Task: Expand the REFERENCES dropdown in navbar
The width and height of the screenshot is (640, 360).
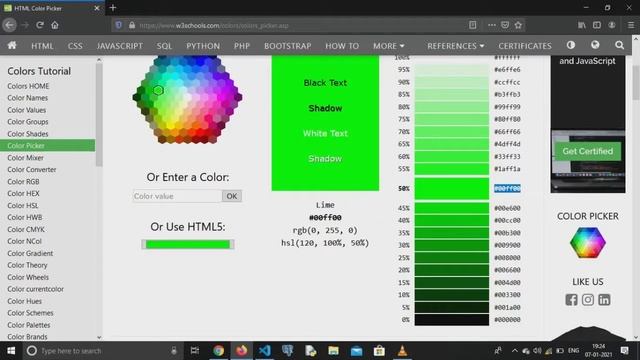Action: click(456, 46)
